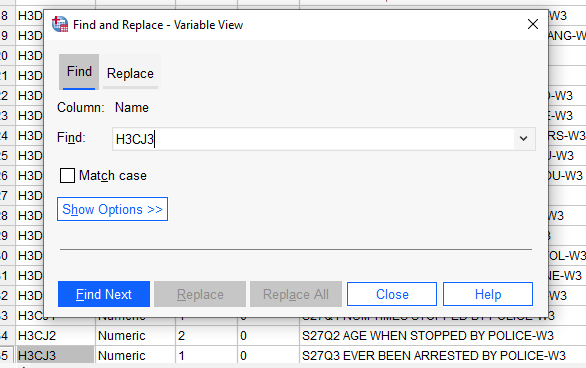Switch to the Find tab
Image resolution: width=586 pixels, height=368 pixels.
[x=79, y=72]
